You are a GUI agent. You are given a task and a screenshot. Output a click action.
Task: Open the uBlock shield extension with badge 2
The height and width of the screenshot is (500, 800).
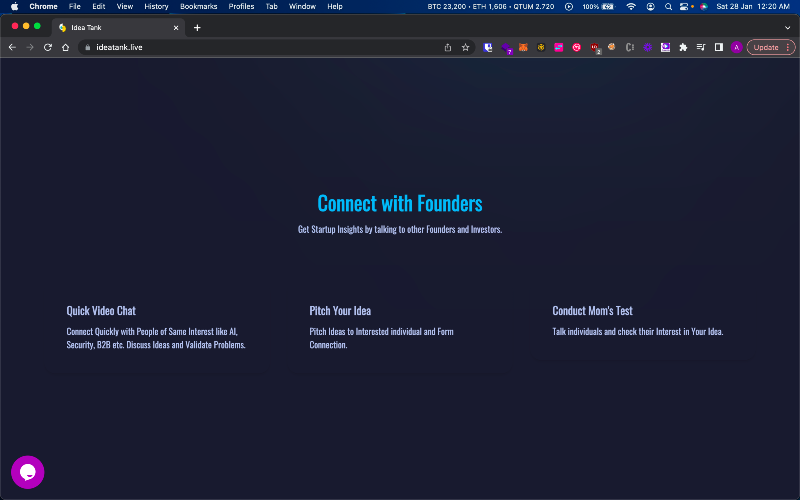click(x=595, y=48)
